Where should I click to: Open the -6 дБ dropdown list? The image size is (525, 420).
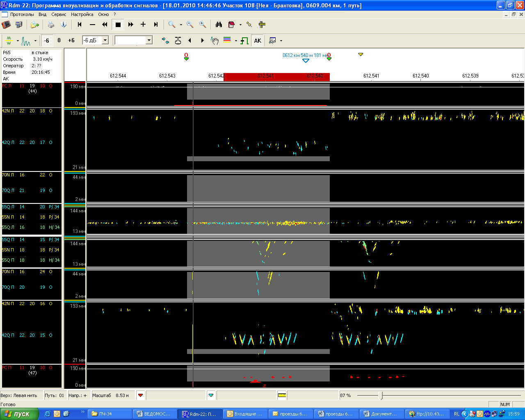pos(105,40)
